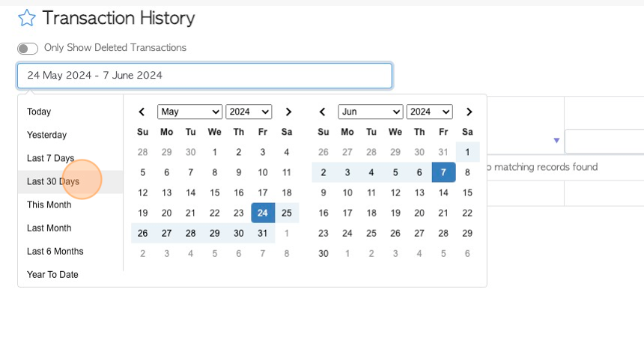Click the favorite star next to Transaction History
The height and width of the screenshot is (361, 644).
pyautogui.click(x=27, y=18)
